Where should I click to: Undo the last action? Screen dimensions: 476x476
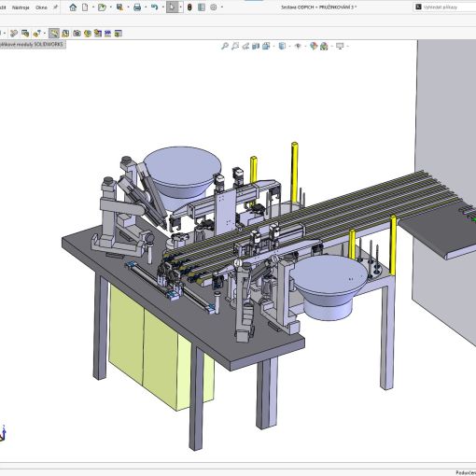click(x=155, y=7)
